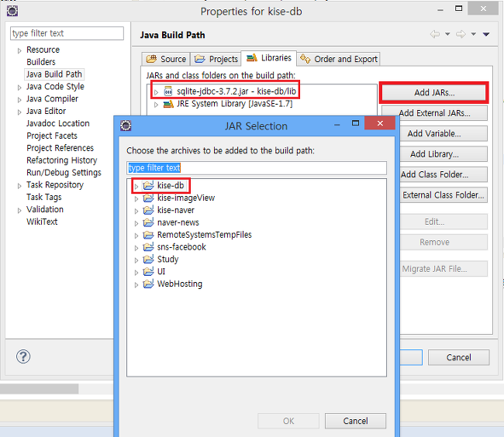Expand the naver-news project node
Viewport: 504px width, 437px height.
136,223
